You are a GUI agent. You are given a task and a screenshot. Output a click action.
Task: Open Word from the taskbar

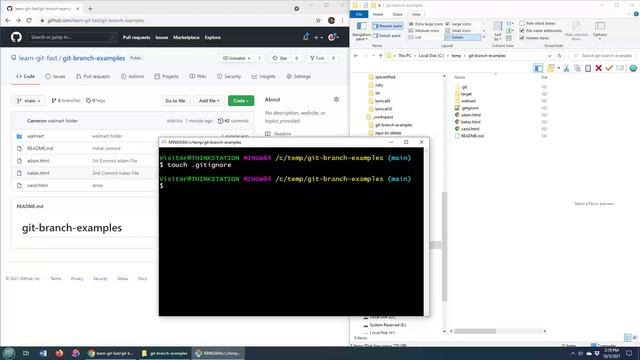pos(43,353)
